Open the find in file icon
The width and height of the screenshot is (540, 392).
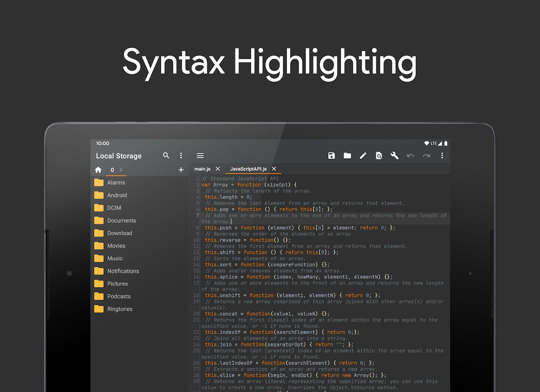tap(379, 156)
